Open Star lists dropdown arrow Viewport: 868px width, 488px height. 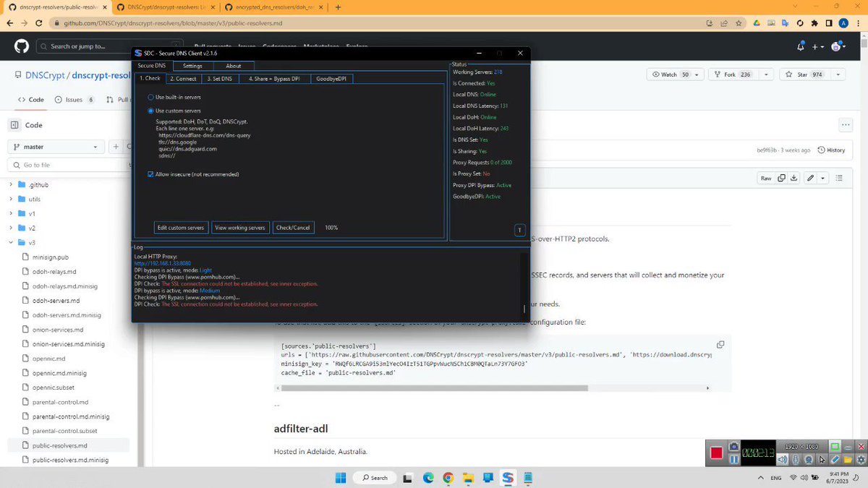coord(838,74)
